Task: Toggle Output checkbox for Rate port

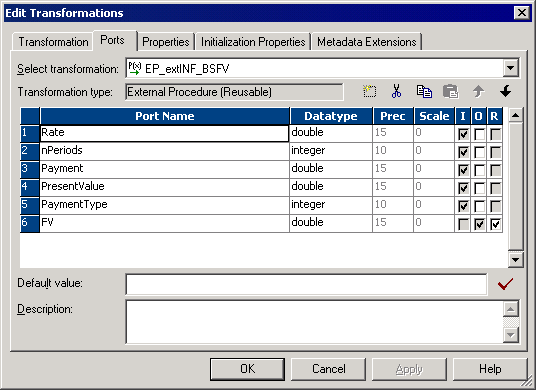Action: [x=479, y=134]
